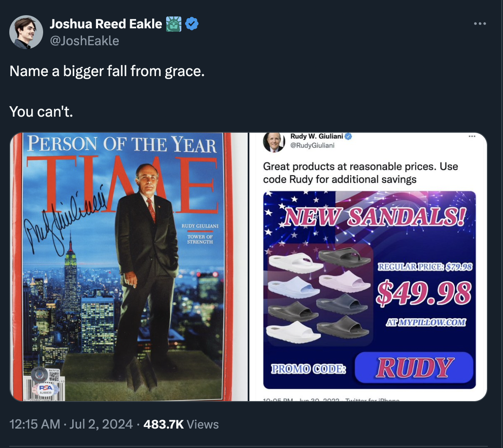Open the Joshua Reed Eakle display name link

[106, 24]
